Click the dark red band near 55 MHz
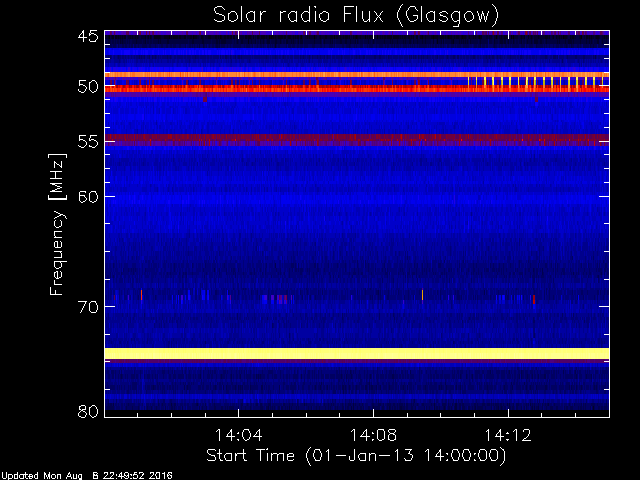640x480 pixels. tap(357, 140)
